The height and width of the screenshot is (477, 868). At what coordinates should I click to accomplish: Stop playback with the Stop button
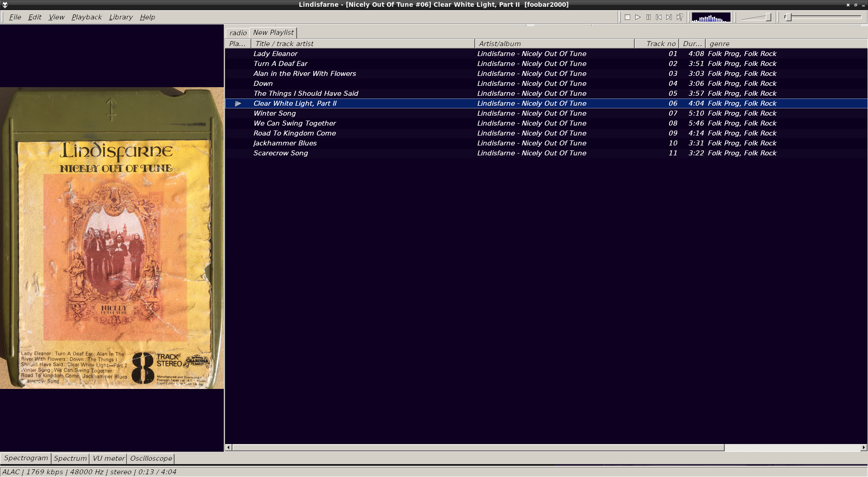pos(627,17)
